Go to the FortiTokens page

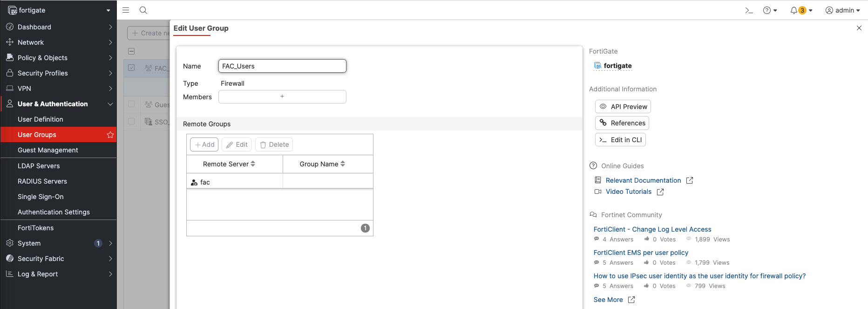coord(36,228)
